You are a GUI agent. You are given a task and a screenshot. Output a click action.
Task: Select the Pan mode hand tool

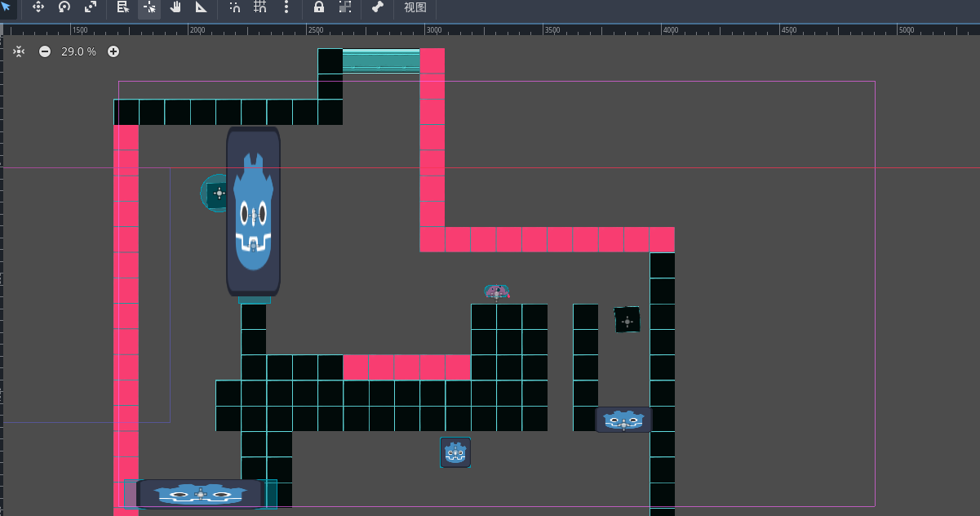pos(175,7)
